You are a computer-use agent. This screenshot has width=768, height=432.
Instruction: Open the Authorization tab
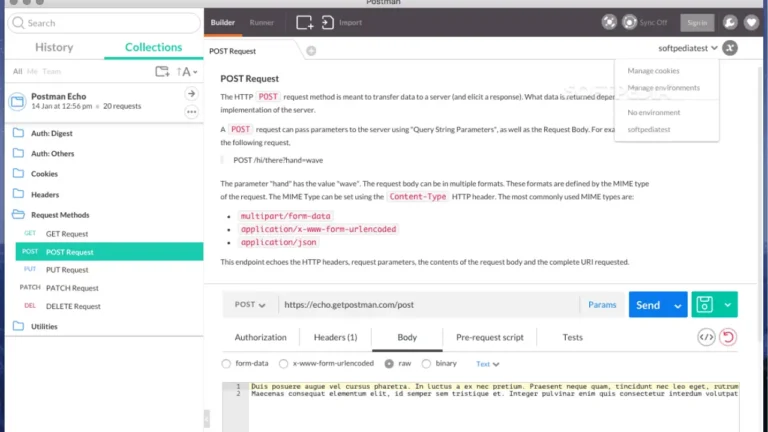tap(261, 337)
